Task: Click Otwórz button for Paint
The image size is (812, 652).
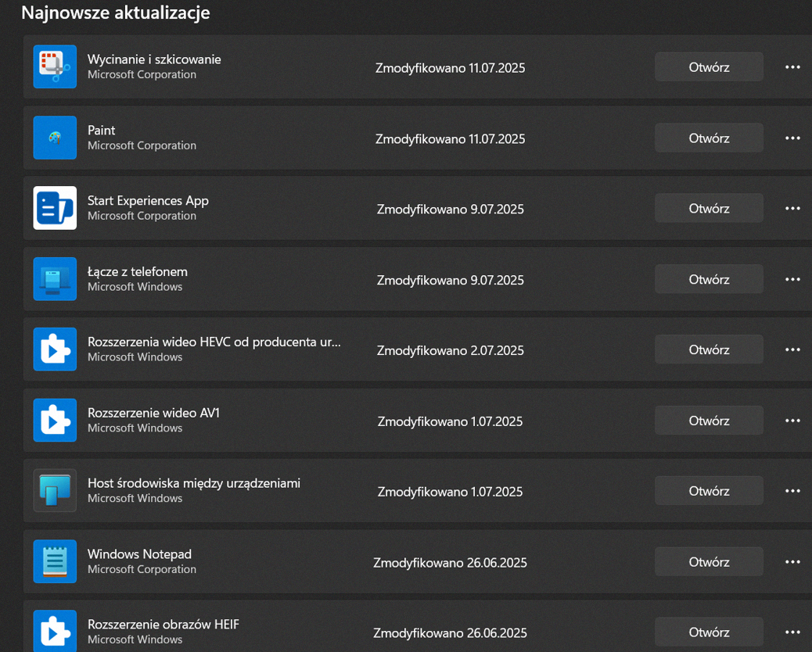Action: [709, 138]
